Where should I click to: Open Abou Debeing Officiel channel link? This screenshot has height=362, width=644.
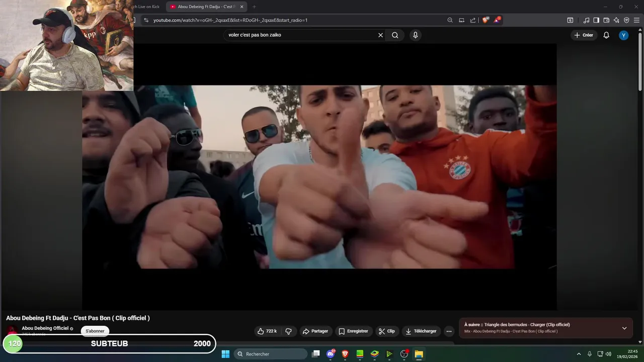click(45, 328)
